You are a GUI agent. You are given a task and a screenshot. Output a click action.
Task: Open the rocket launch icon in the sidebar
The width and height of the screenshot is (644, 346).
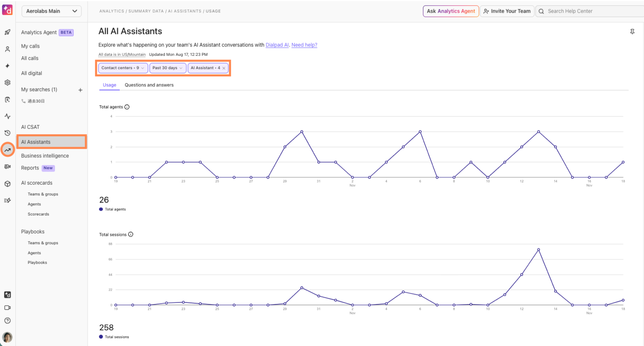[x=7, y=32]
